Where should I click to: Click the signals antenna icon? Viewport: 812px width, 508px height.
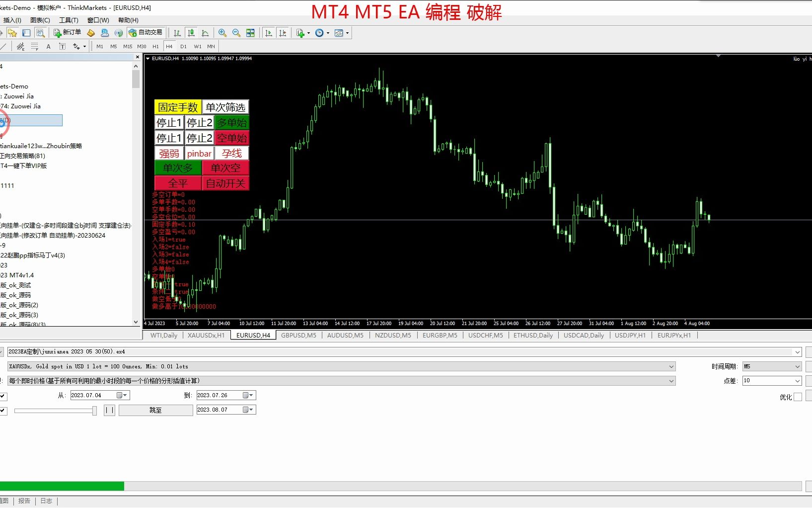119,33
